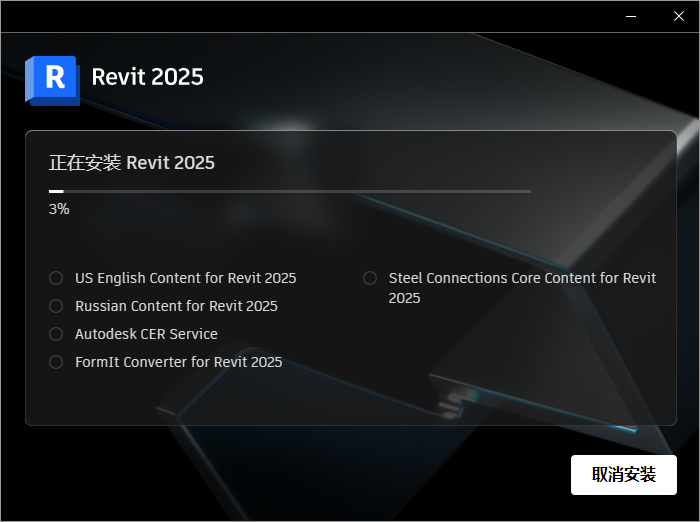Click the Autodesk CER Service text
Image resolution: width=700 pixels, height=522 pixels.
[146, 334]
